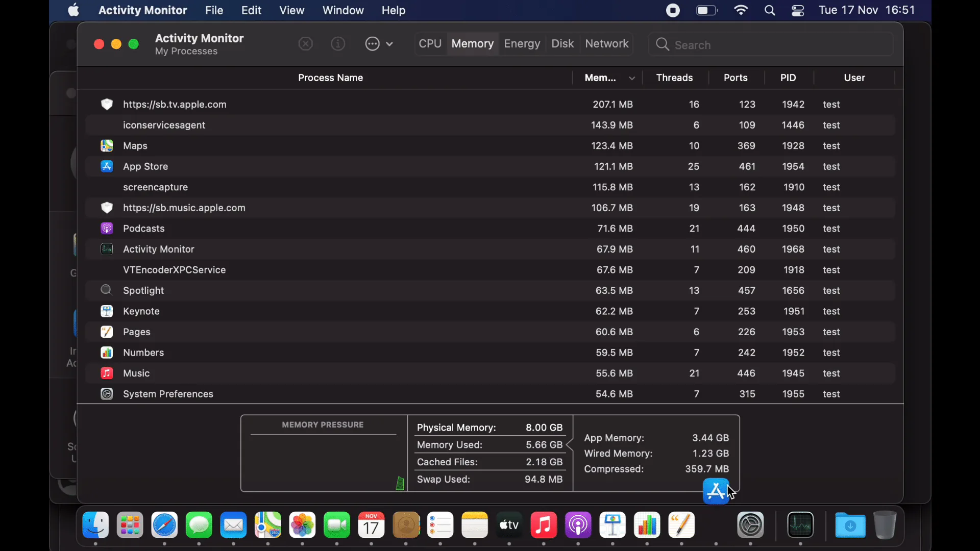Select the Maps process row icon
Screen dimensions: 980x551
(x=107, y=146)
